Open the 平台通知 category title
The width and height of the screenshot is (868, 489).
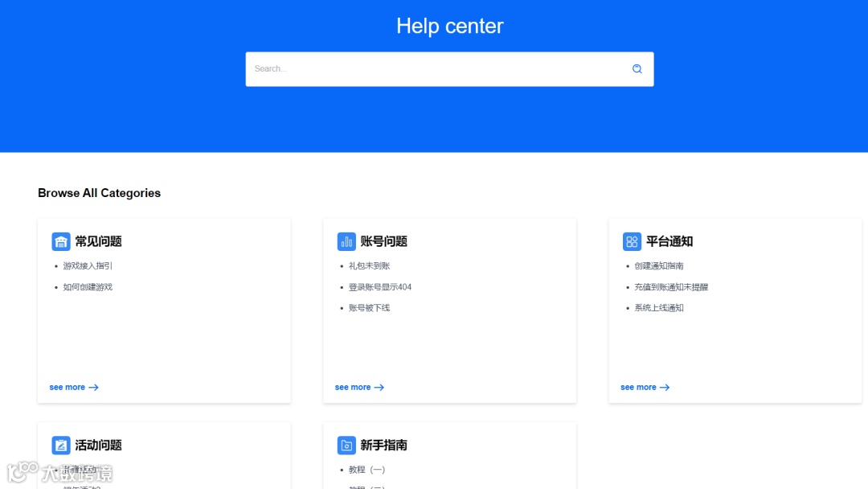(669, 241)
